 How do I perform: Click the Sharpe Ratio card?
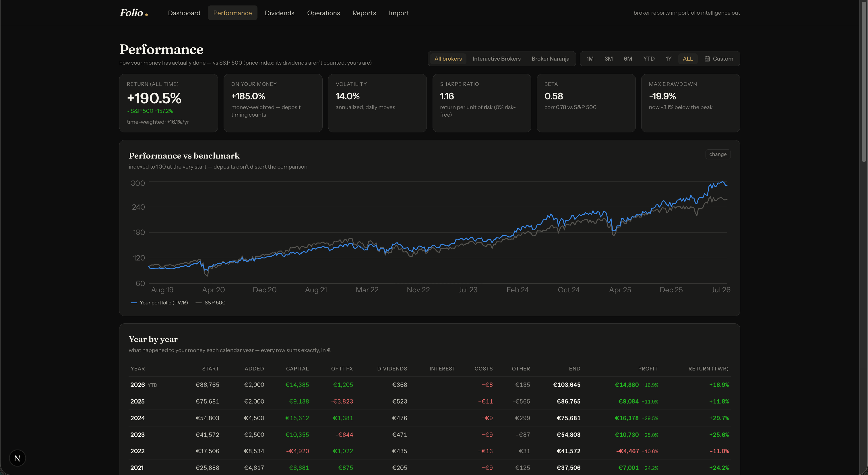(482, 103)
